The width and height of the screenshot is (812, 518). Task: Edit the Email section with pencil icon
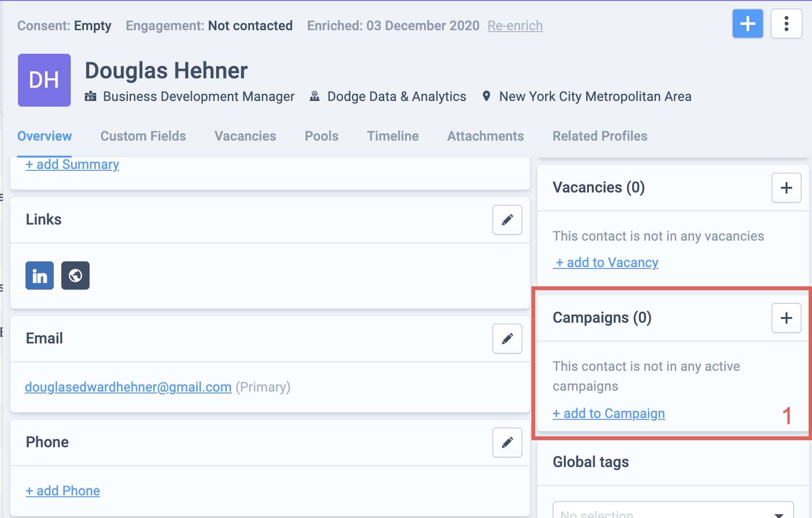[507, 339]
